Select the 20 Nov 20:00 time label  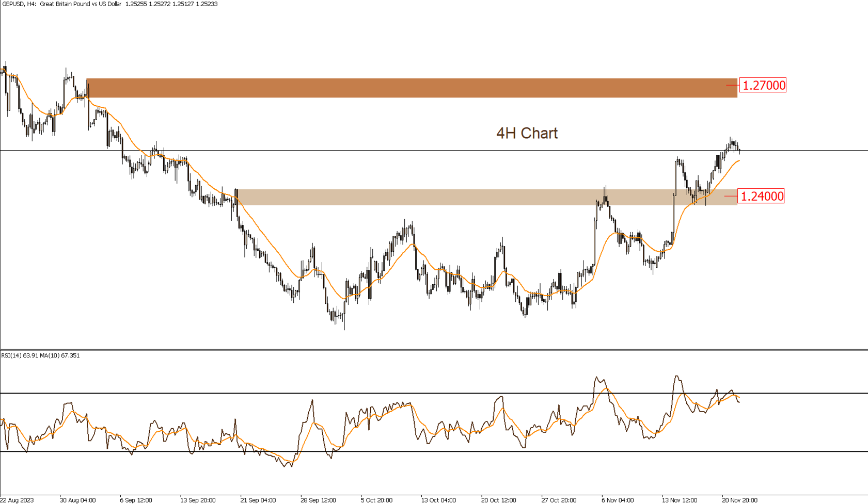[739, 500]
